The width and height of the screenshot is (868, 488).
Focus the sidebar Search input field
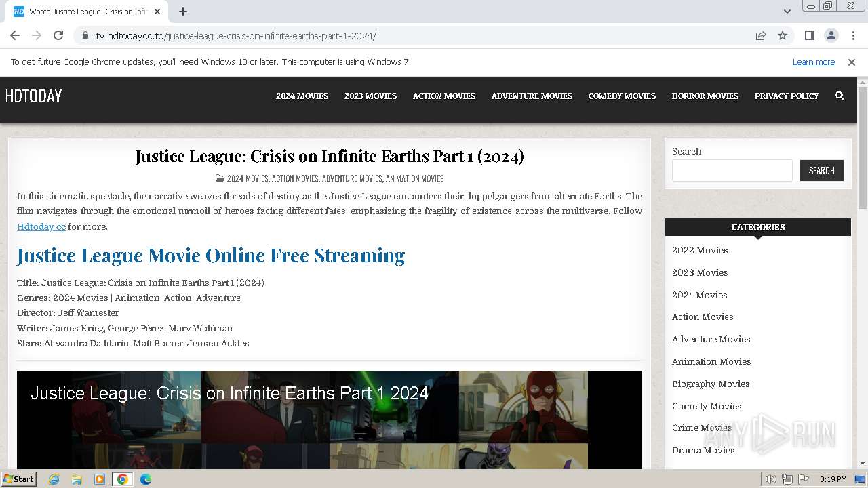(x=732, y=170)
